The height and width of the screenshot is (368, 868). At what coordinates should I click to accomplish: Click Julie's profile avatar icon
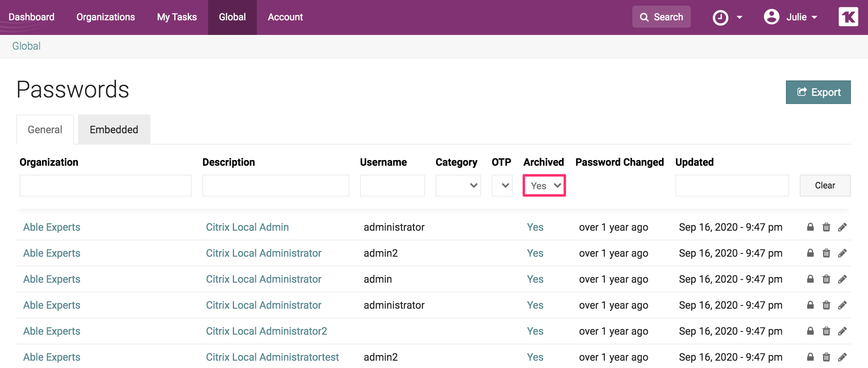771,17
